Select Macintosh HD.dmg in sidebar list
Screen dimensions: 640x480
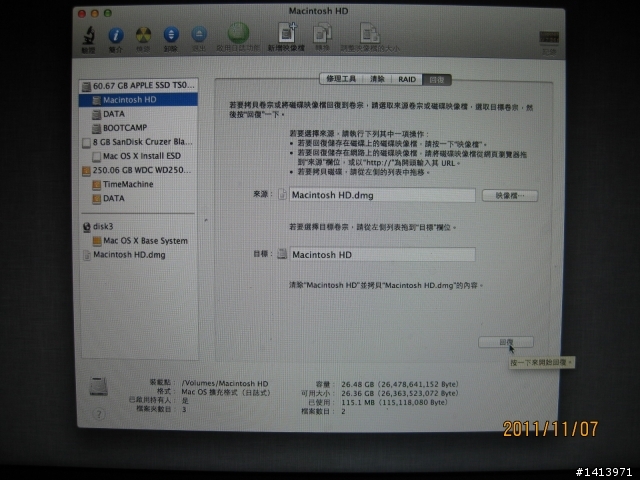pyautogui.click(x=138, y=255)
